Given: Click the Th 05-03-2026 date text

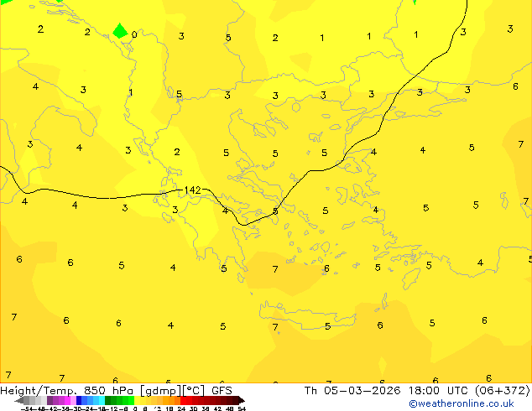Looking at the screenshot, I should point(352,391).
